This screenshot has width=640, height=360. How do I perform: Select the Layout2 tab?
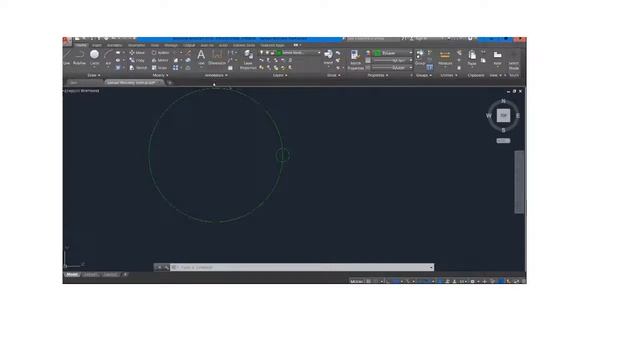click(x=110, y=275)
